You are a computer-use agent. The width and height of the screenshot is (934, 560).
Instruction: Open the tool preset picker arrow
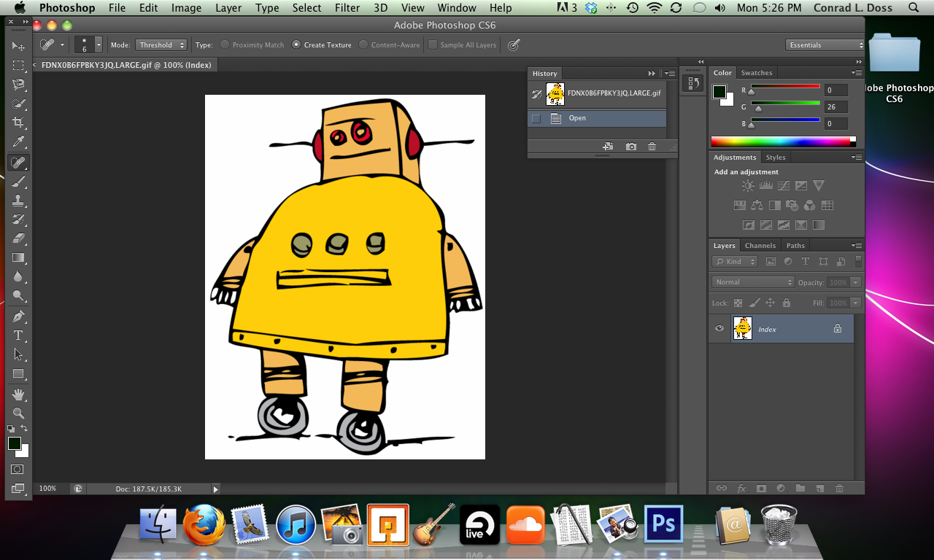point(62,45)
